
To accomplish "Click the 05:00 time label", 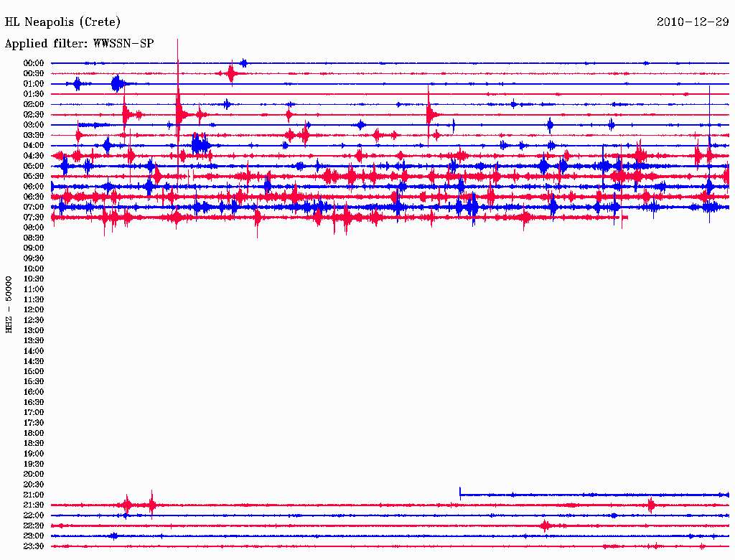I will (x=34, y=166).
